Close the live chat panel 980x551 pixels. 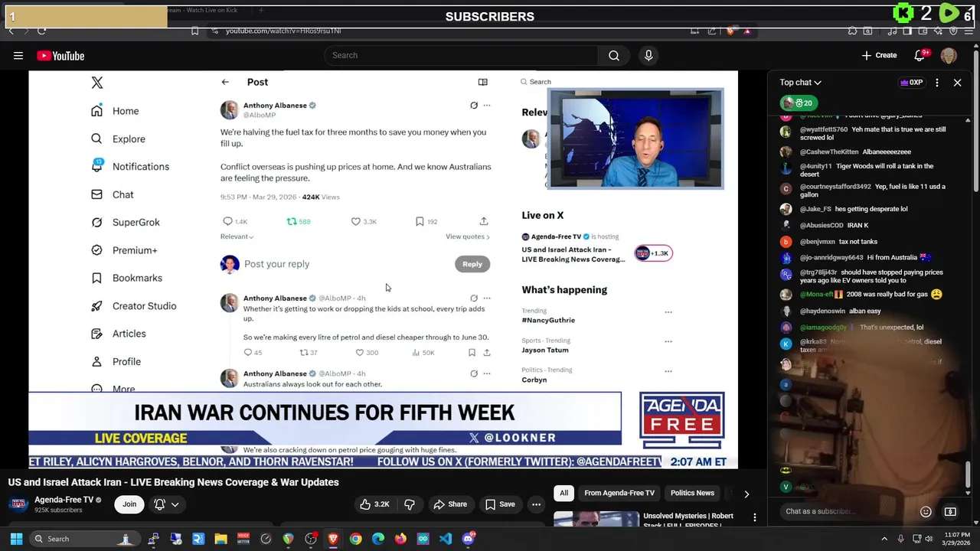[957, 83]
